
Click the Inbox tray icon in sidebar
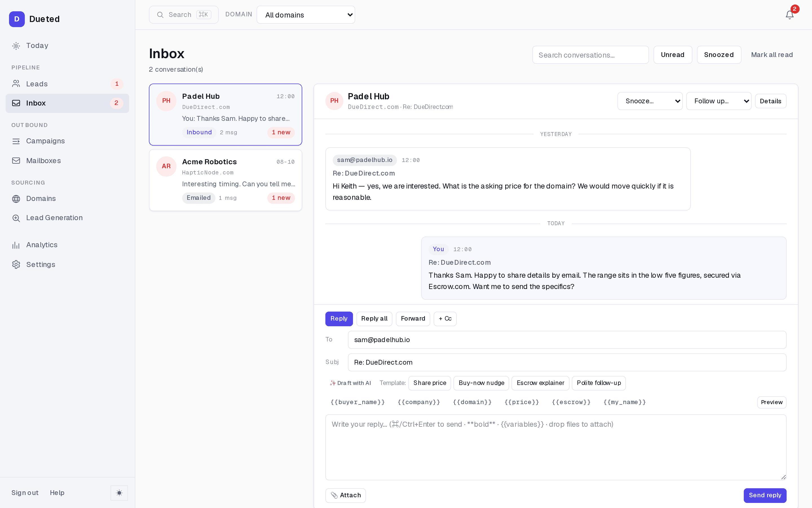pos(16,103)
